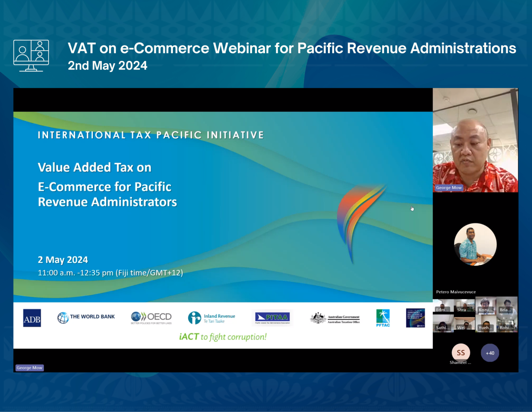Click the ADB logo
This screenshot has width=532, height=412.
[x=32, y=318]
